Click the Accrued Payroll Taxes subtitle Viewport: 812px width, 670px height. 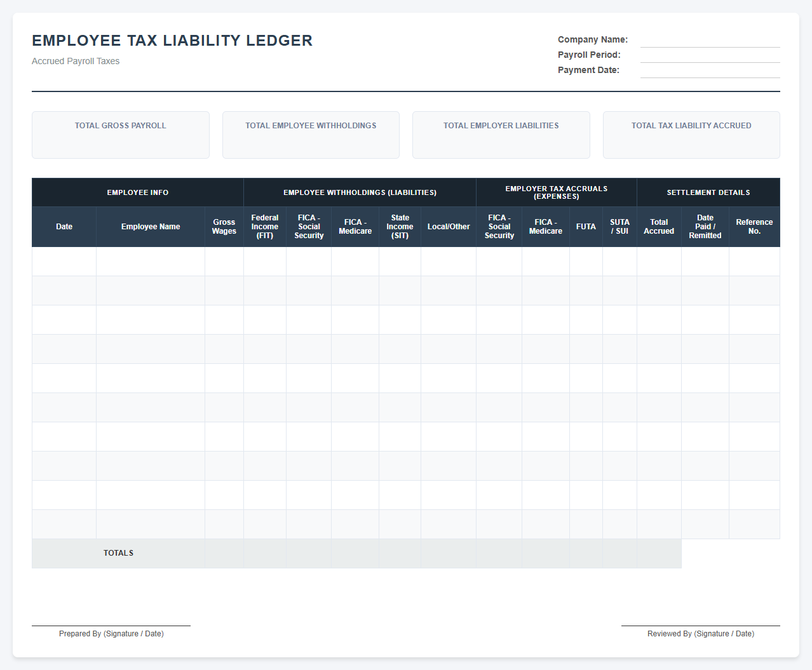pyautogui.click(x=76, y=61)
